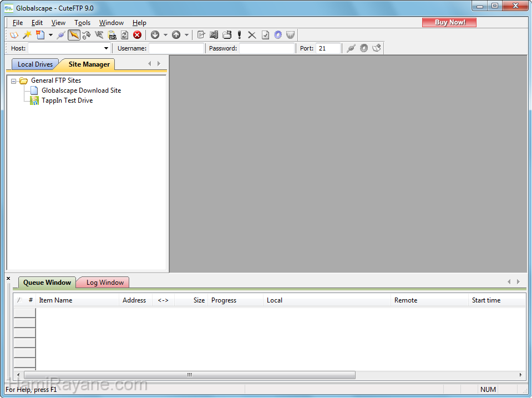Click the <-> direction column header

coord(163,300)
